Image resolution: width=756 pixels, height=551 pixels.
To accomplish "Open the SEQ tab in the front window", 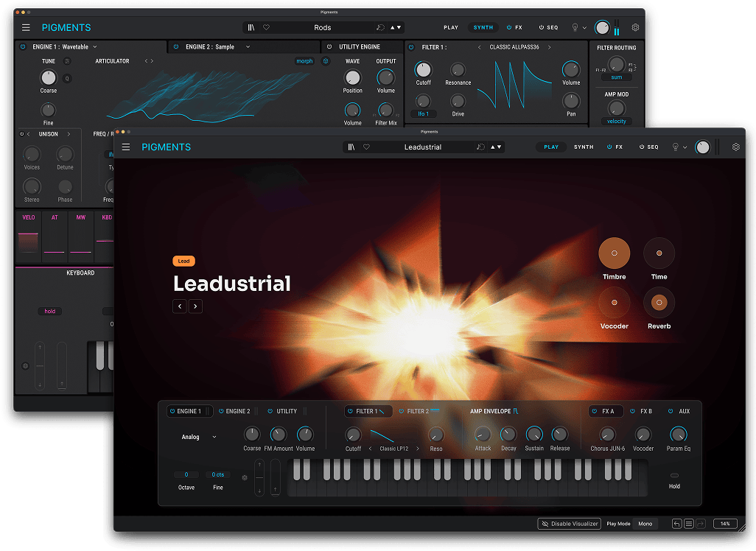I will tap(648, 147).
